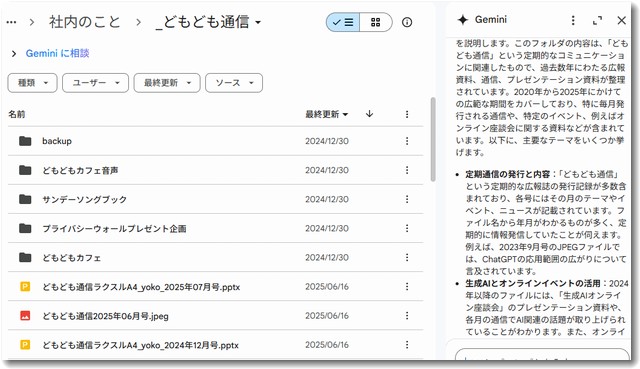The image size is (640, 369).
Task: Open ユーザー filter dropdown
Action: coord(96,83)
